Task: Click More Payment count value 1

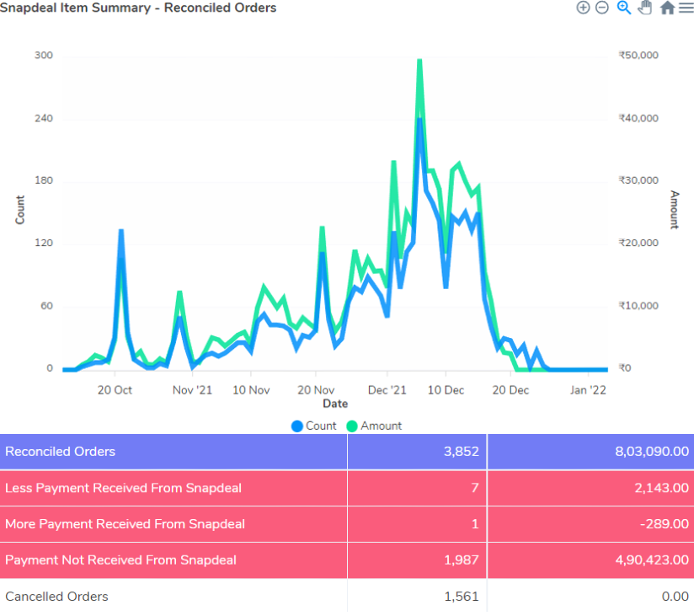Action: (475, 524)
